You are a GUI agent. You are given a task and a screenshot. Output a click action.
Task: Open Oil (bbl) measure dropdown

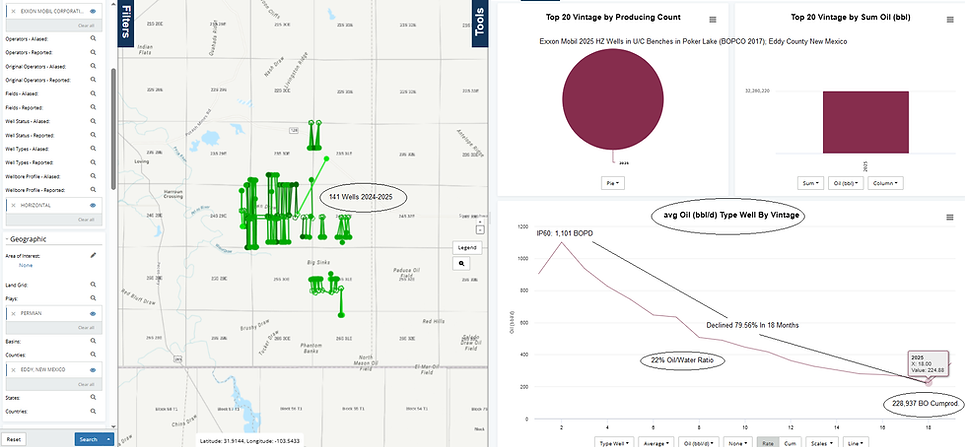[x=846, y=183]
